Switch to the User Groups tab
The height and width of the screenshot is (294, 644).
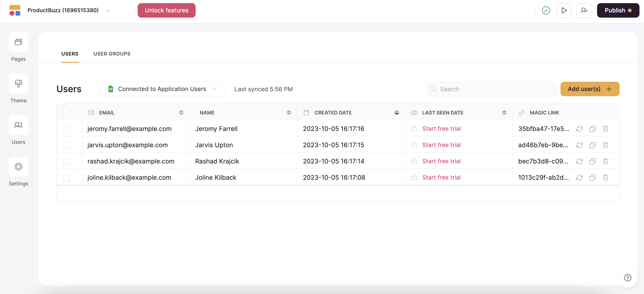112,54
